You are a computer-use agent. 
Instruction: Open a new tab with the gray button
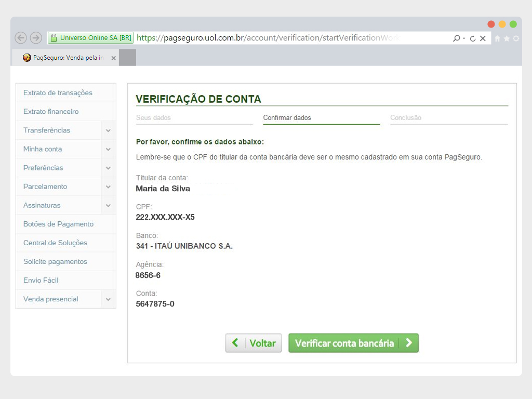point(128,57)
